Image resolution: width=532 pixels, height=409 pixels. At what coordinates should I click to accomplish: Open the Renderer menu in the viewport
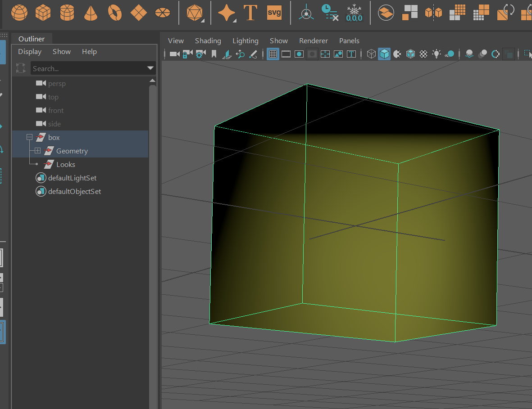point(314,40)
